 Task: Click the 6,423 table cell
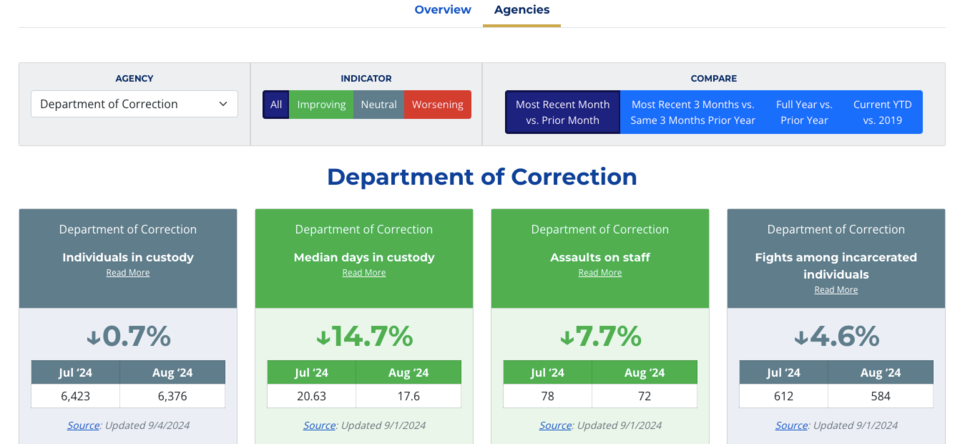75,396
